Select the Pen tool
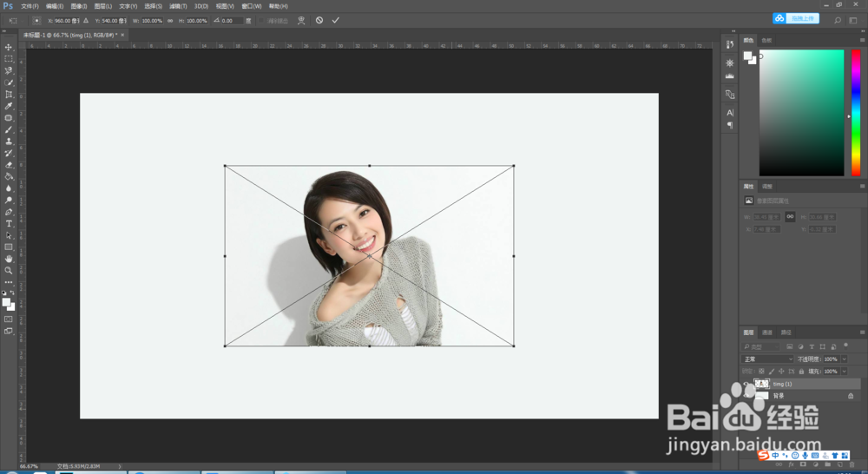868x474 pixels. click(9, 212)
